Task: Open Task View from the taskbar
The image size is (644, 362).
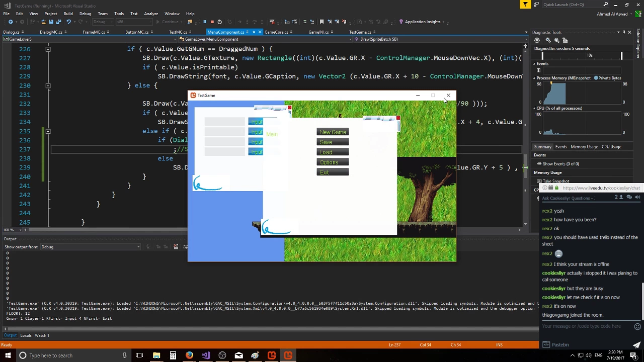Action: 139,355
